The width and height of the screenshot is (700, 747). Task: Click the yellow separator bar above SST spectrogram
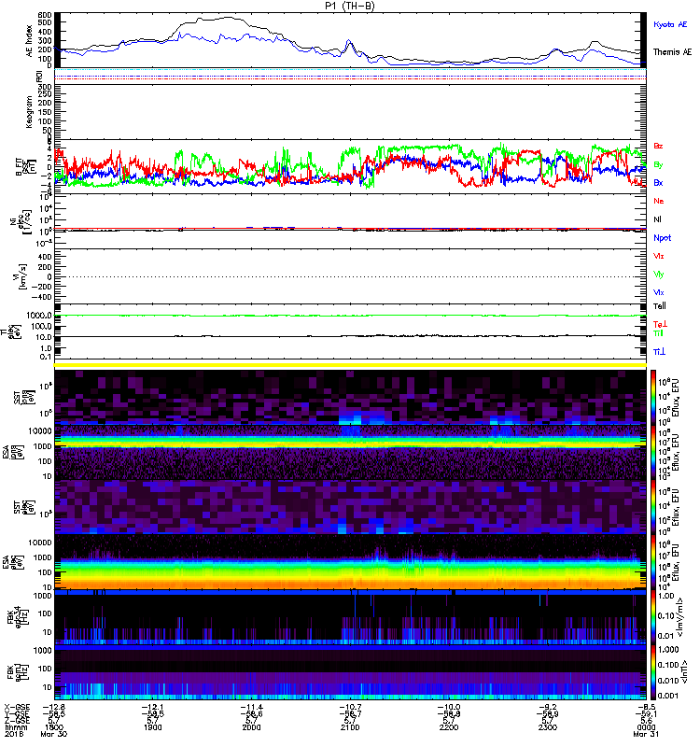click(350, 365)
